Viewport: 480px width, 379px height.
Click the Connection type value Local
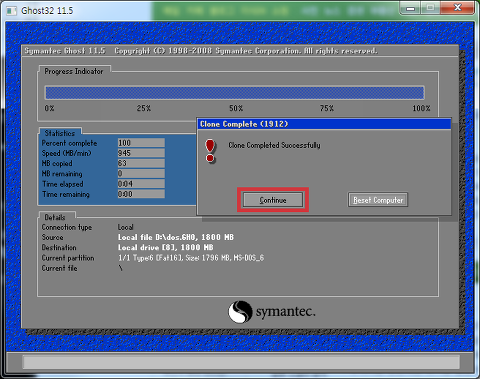(x=126, y=227)
